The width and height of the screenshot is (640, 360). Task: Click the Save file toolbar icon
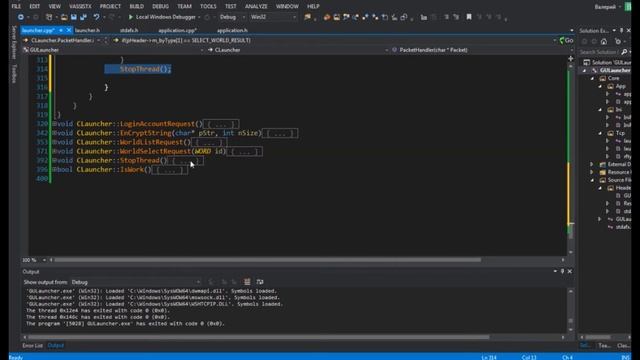pos(74,17)
